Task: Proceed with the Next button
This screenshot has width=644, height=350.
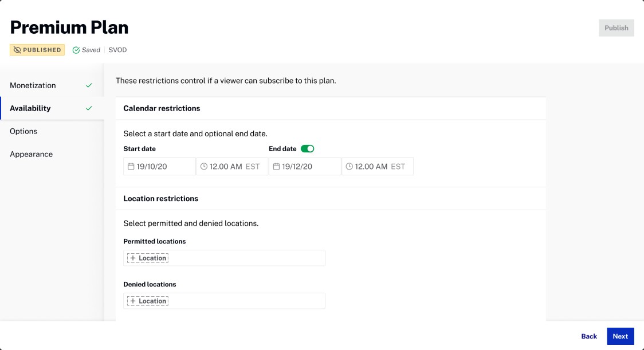Action: coord(620,336)
